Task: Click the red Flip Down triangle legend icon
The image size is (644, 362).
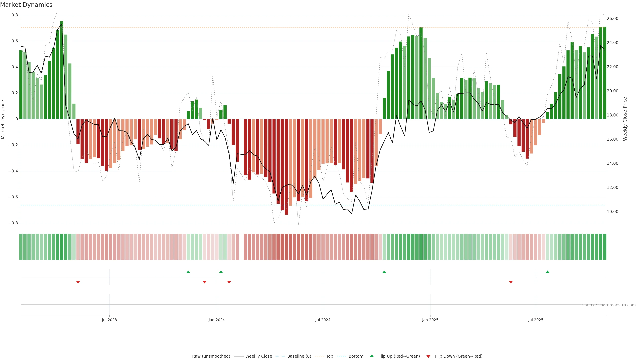Action: [428, 356]
